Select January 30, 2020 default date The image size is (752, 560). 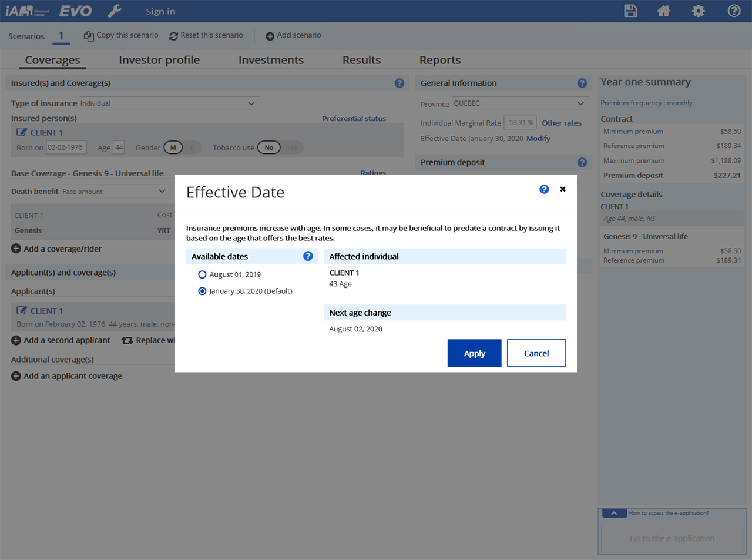click(203, 291)
